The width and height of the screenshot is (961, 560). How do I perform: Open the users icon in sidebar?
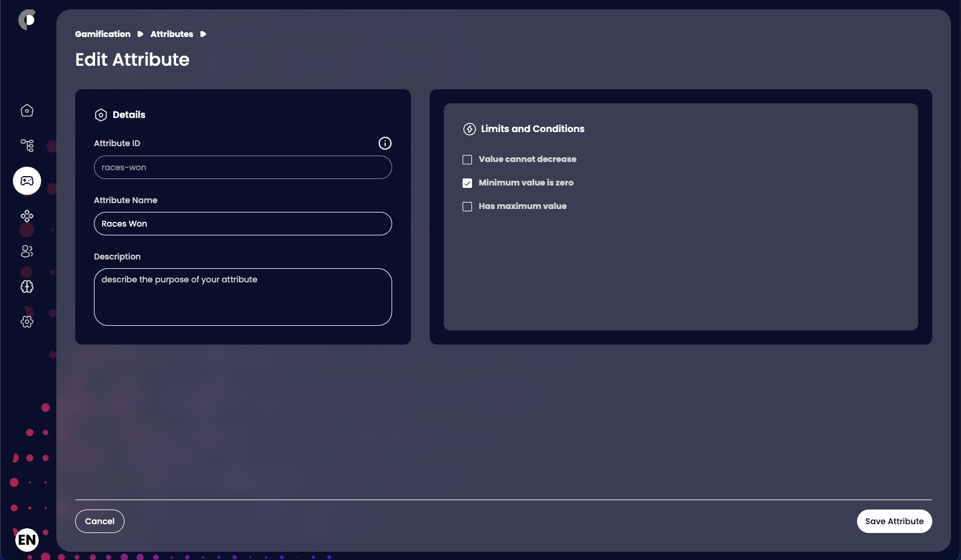27,251
